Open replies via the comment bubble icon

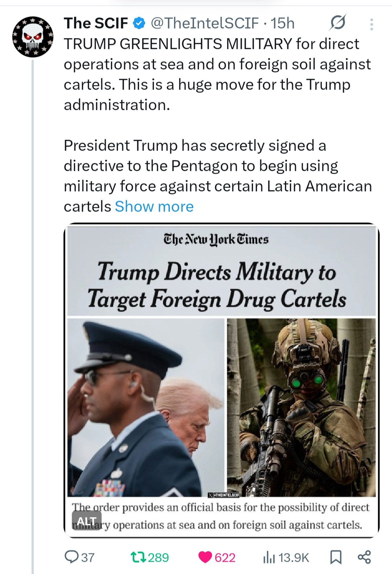tap(70, 557)
